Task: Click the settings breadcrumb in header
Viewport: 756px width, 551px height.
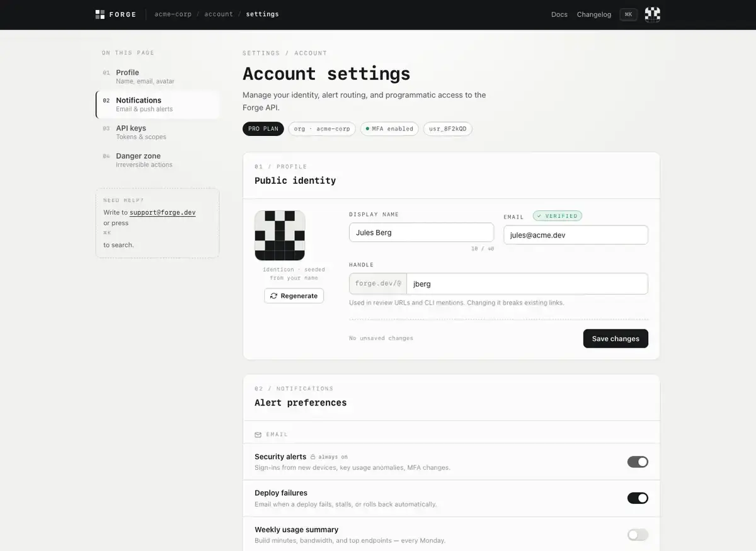Action: tap(262, 14)
